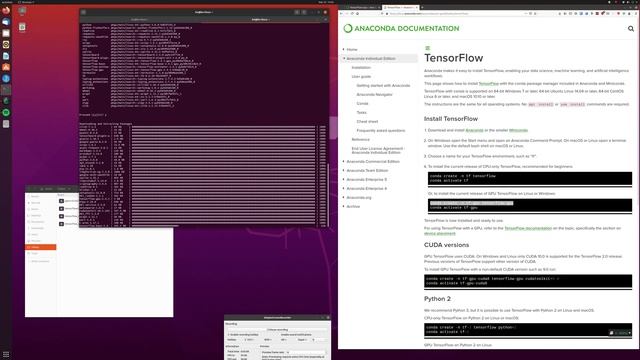The width and height of the screenshot is (640, 360).
Task: Click the search magnifier on Anaconda Documentation
Action: tap(631, 29)
